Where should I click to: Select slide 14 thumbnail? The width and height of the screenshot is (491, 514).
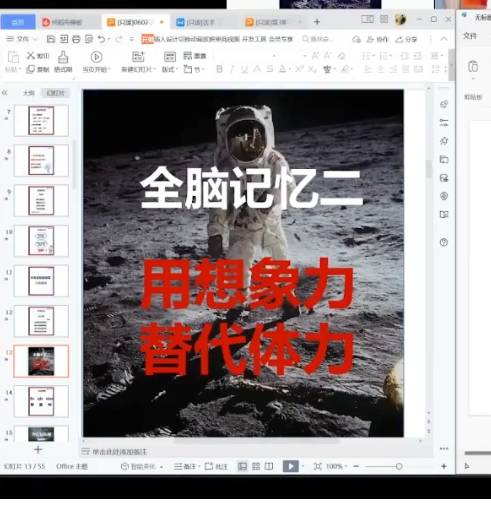coord(41,401)
